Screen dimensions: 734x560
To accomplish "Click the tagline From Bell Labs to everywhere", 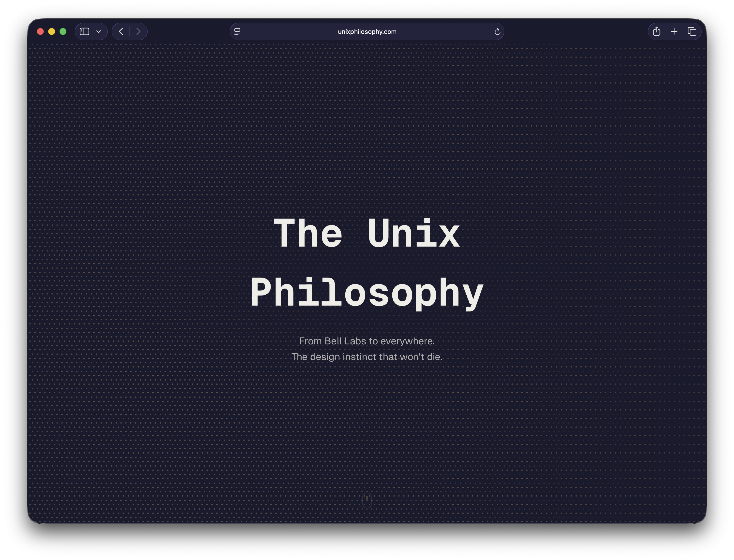I will tap(367, 341).
